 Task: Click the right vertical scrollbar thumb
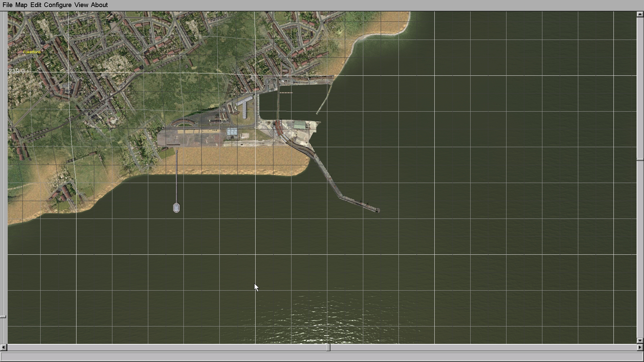640,160
